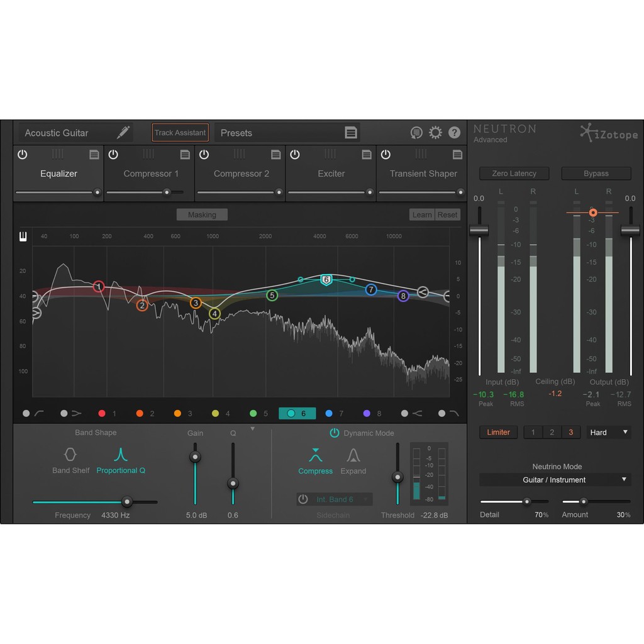The image size is (644, 644).
Task: Adjust the Detail slider handle
Action: pos(526,501)
